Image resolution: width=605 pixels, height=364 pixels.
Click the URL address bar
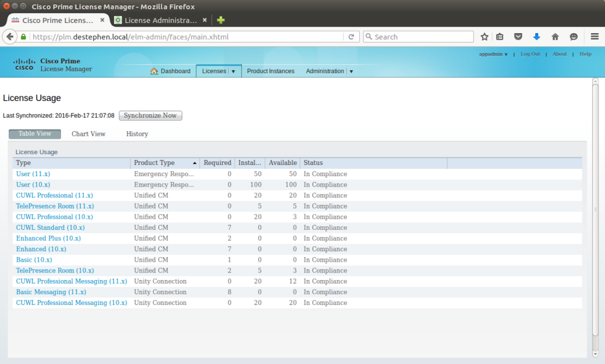(x=187, y=37)
